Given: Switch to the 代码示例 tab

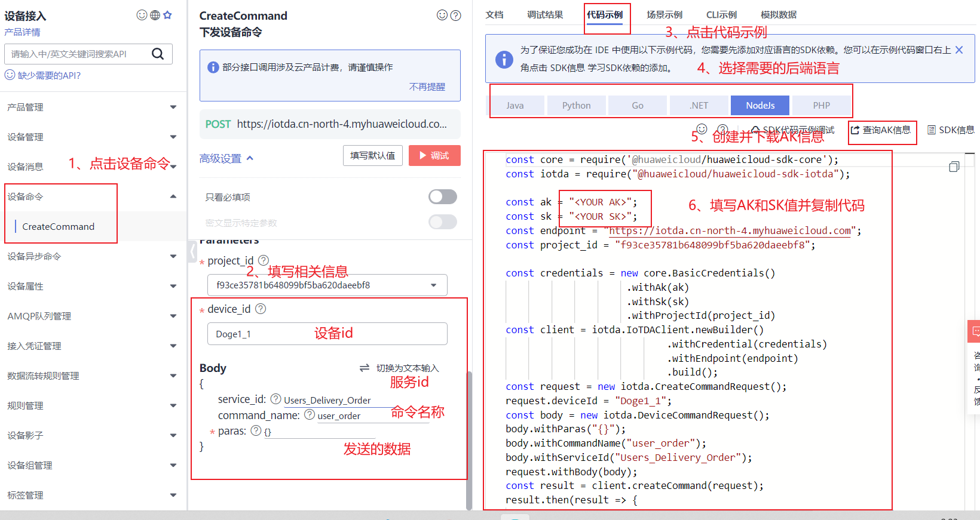Looking at the screenshot, I should click(605, 15).
